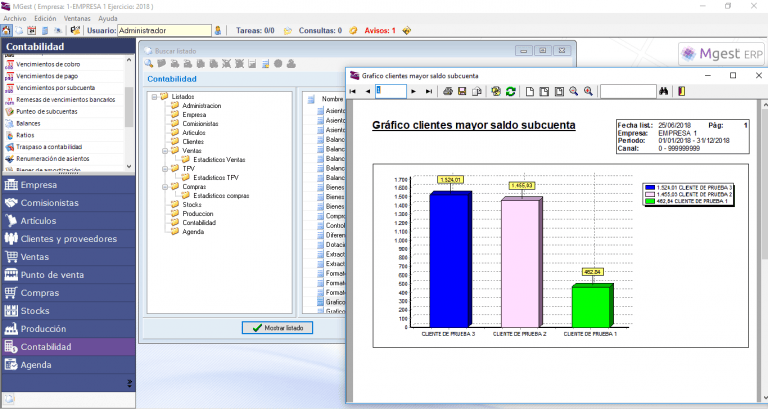Select the Punto de venta module
The height and width of the screenshot is (409, 768).
pyautogui.click(x=69, y=275)
